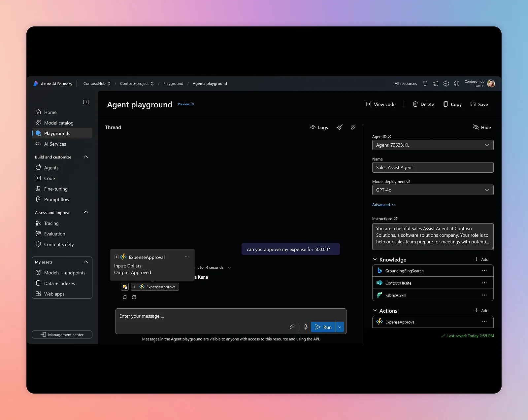Click the microphone icon in message box
This screenshot has width=528, height=420.
coord(306,327)
